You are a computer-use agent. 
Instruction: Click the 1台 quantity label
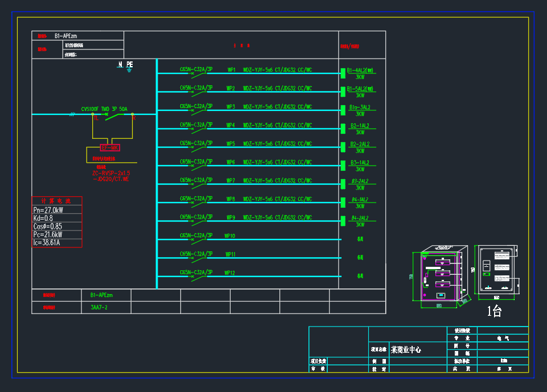coord(494,311)
